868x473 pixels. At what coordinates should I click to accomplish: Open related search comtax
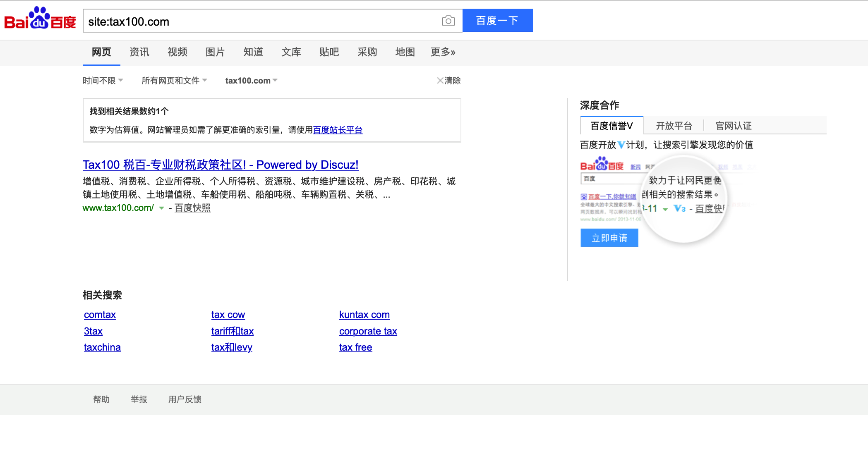click(x=100, y=315)
